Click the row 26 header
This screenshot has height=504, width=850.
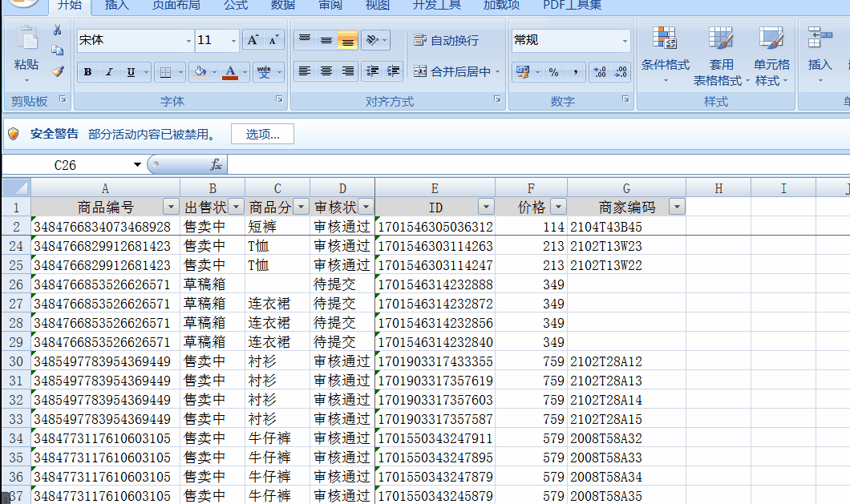pos(16,284)
